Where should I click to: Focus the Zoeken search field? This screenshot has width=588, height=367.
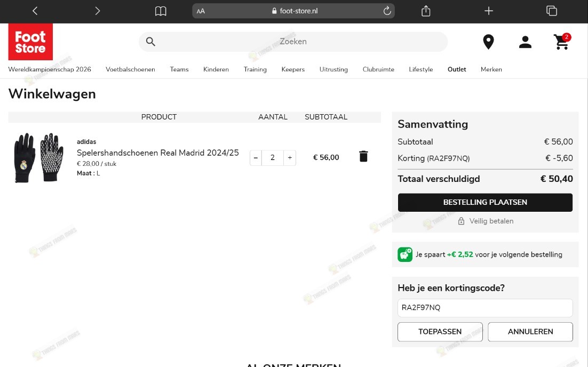pyautogui.click(x=293, y=42)
